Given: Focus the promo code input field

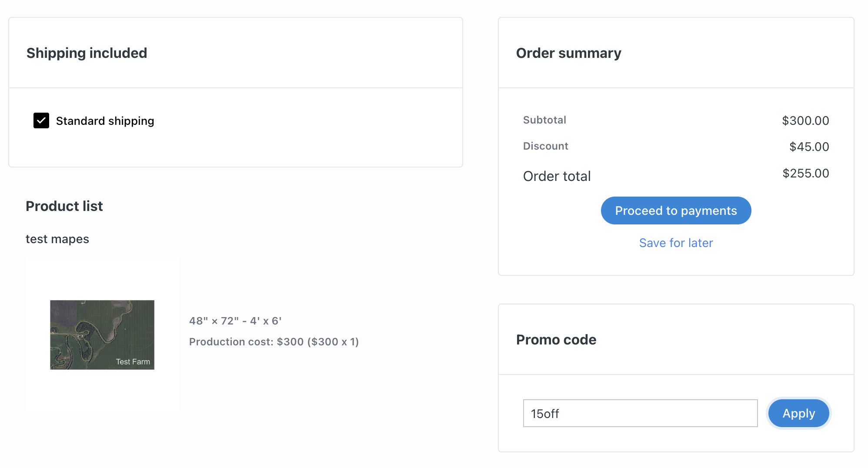Looking at the screenshot, I should click(x=640, y=413).
